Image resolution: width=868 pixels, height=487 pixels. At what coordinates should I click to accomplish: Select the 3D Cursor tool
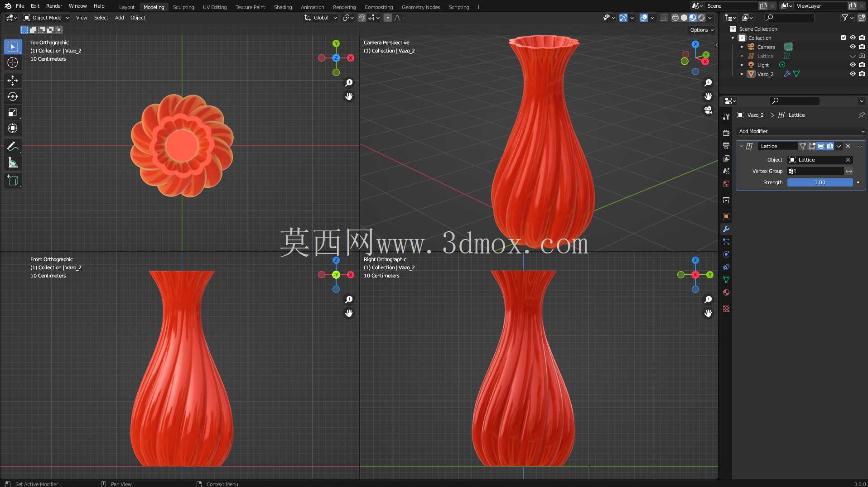(13, 62)
